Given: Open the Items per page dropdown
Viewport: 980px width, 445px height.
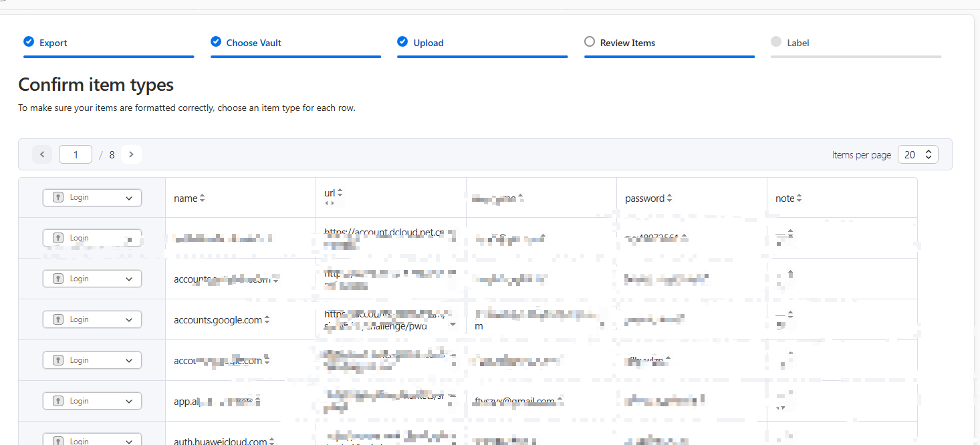Looking at the screenshot, I should click(918, 154).
